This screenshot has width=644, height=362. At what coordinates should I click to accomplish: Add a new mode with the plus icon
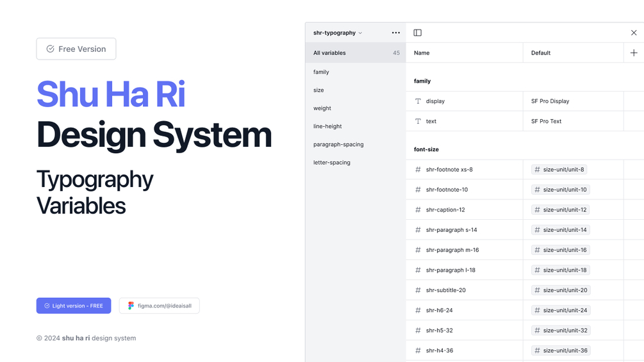tap(634, 53)
